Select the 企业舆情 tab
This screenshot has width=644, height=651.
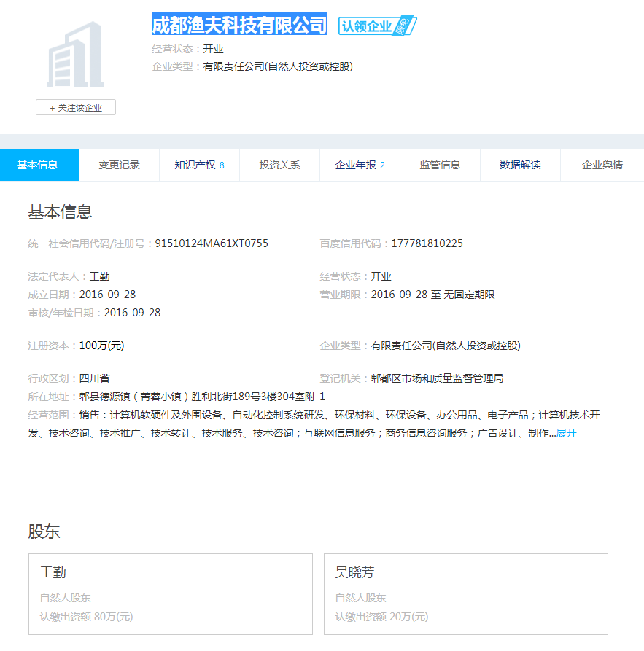coord(602,165)
